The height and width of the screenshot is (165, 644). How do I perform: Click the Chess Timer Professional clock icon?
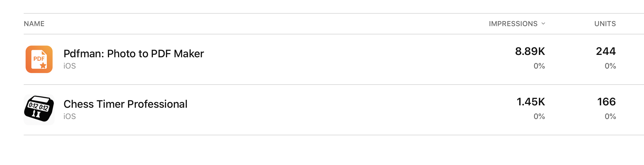tap(39, 110)
